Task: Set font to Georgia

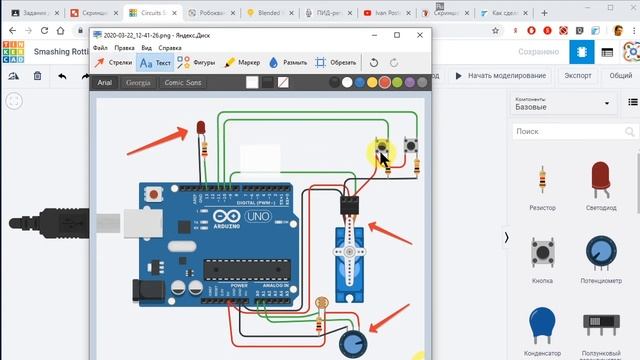Action: [x=138, y=82]
